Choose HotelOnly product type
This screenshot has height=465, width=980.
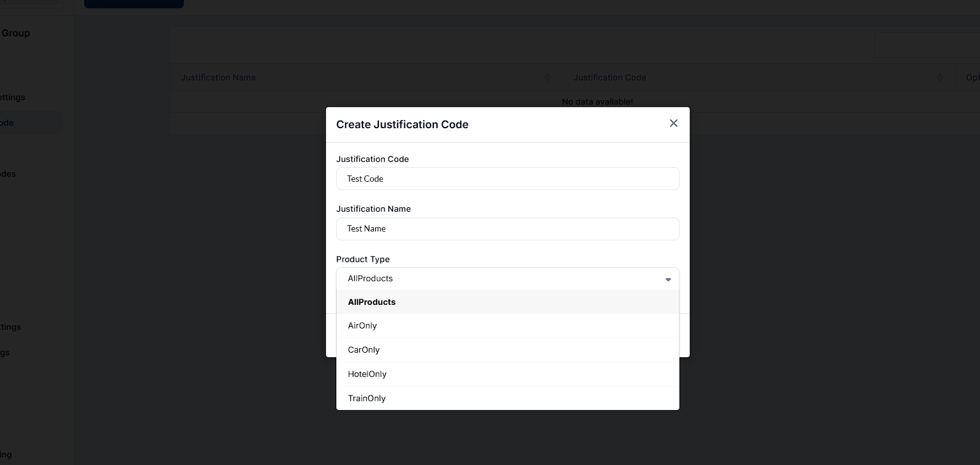pos(507,374)
